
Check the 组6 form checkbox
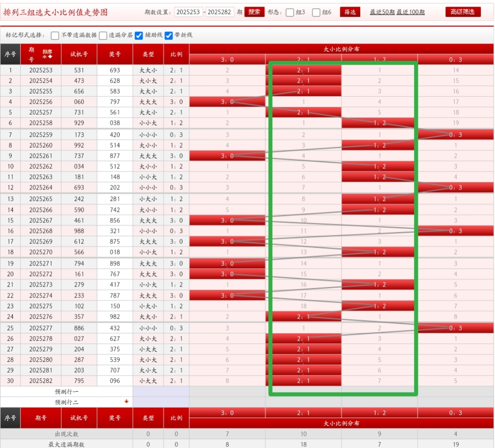tap(316, 12)
